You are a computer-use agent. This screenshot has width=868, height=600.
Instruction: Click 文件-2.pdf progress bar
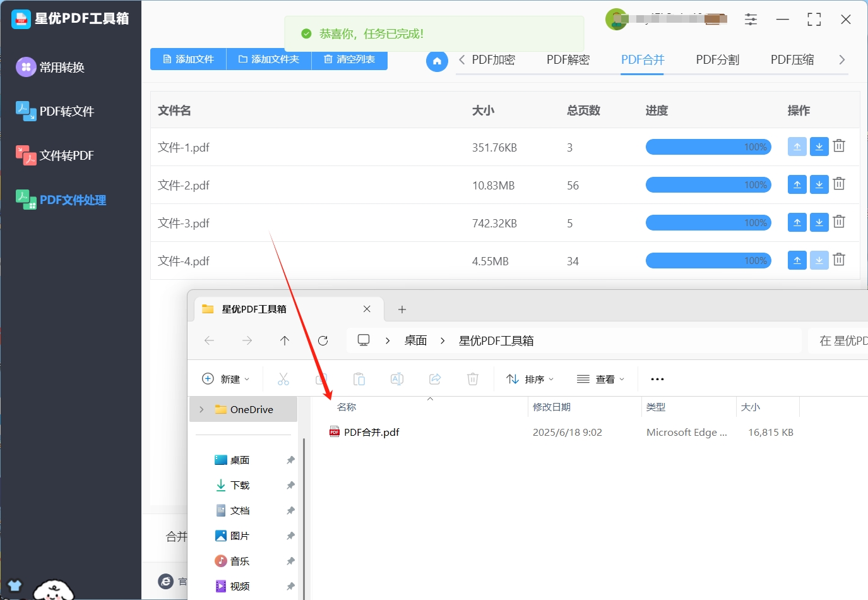coord(708,185)
